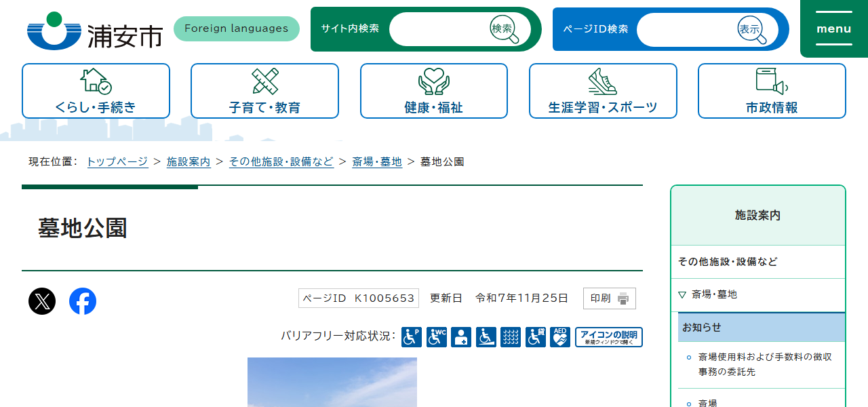
Task: Click the 表示 magnifier button
Action: point(751,29)
